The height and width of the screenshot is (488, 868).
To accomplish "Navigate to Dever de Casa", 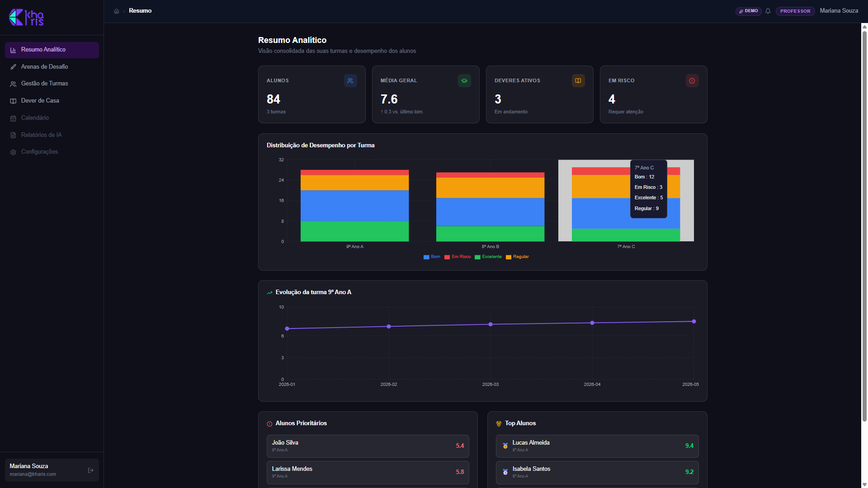I will point(52,101).
